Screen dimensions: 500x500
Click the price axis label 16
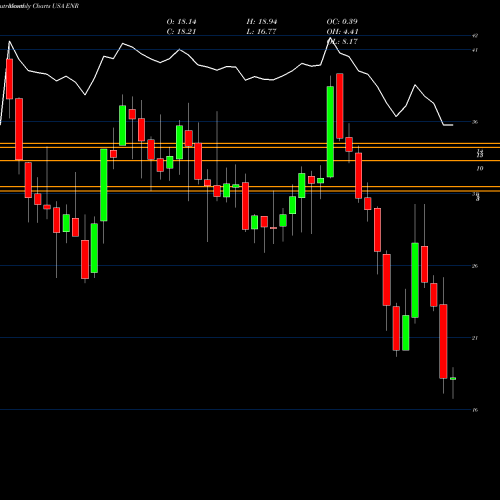(x=475, y=410)
